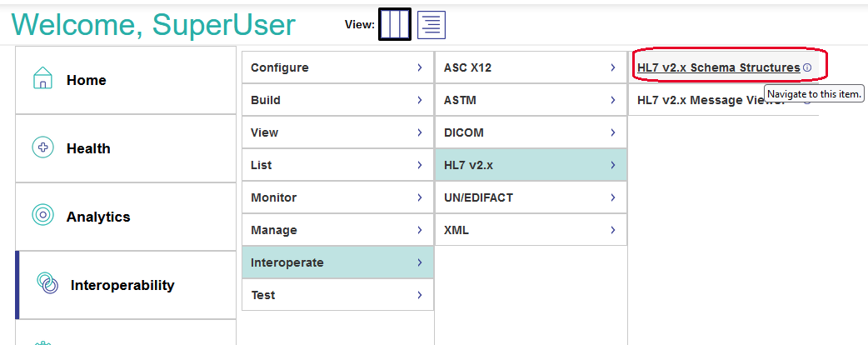Switch to column view layout icon
Screen dimensions: 868x345
[x=395, y=24]
